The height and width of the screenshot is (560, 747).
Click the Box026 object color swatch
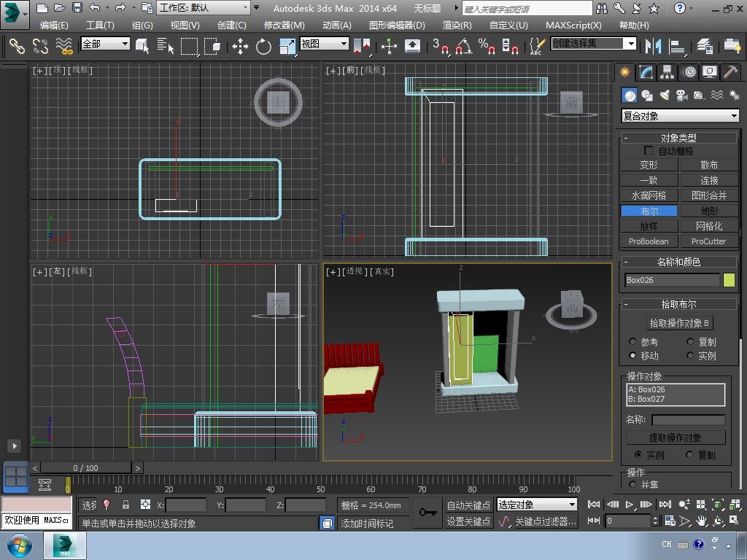coord(729,280)
